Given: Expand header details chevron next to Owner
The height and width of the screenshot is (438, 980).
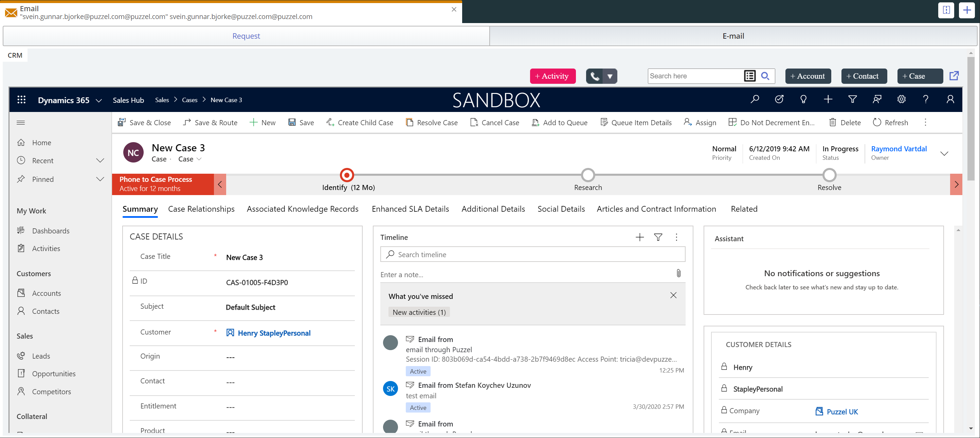Looking at the screenshot, I should (944, 154).
